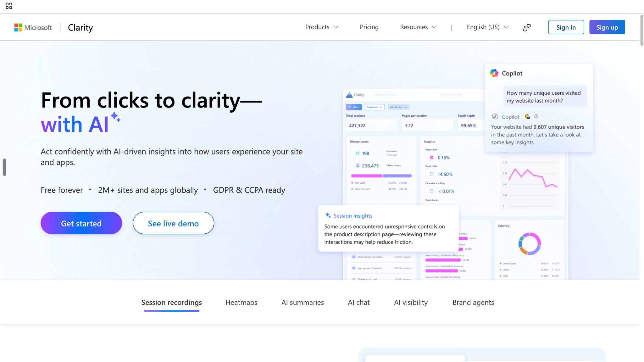The height and width of the screenshot is (362, 644).
Task: Click the Resources chevron arrow
Action: (434, 27)
